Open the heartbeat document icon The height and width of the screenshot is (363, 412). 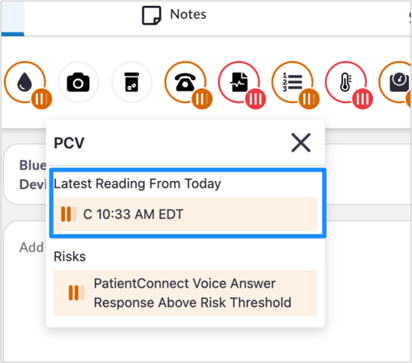coord(239,82)
